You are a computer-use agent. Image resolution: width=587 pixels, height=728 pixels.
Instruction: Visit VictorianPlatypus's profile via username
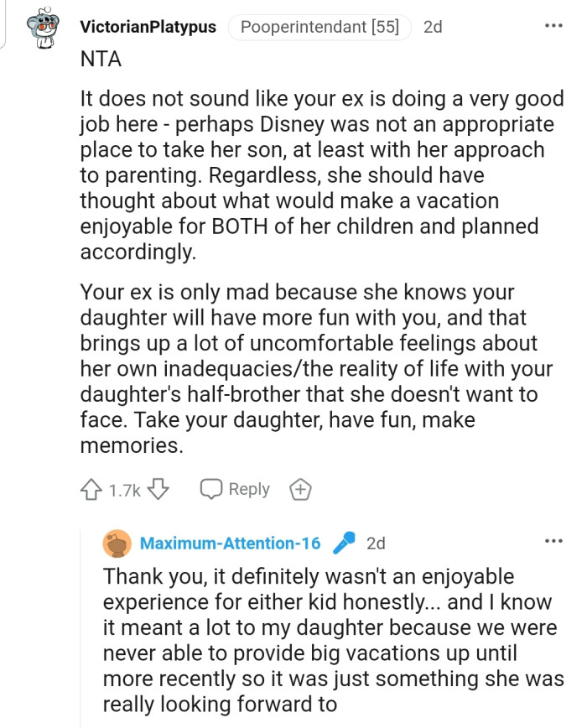point(148,27)
